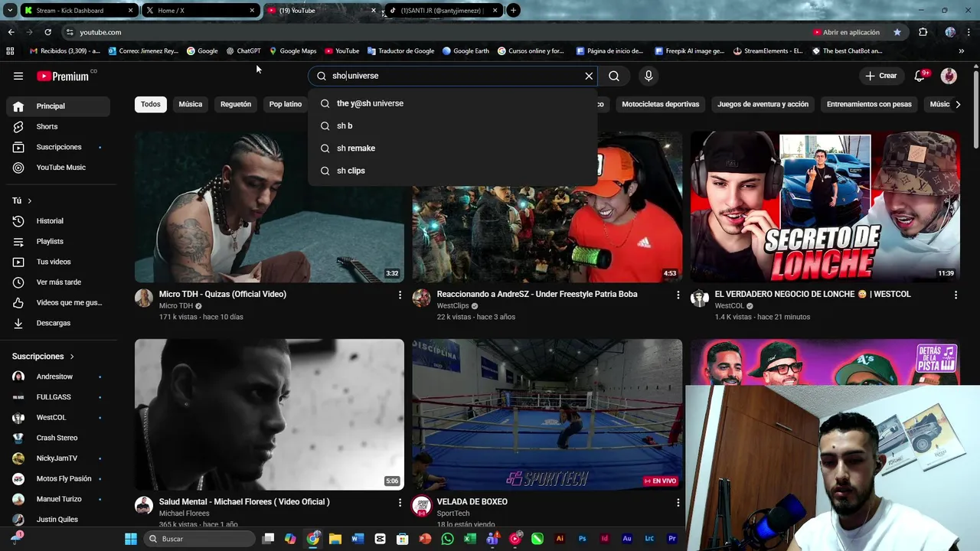Open the YouTube hamburger guide menu
Viewport: 980px width, 551px height.
coord(18,76)
